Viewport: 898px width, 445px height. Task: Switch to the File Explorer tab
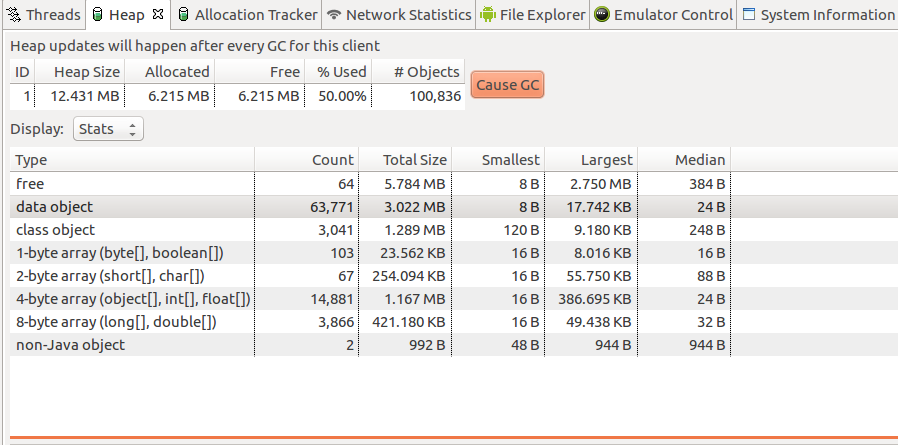coord(543,15)
